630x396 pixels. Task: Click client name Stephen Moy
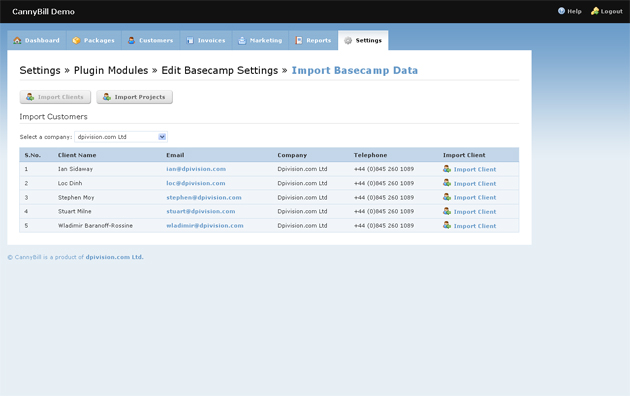(76, 198)
